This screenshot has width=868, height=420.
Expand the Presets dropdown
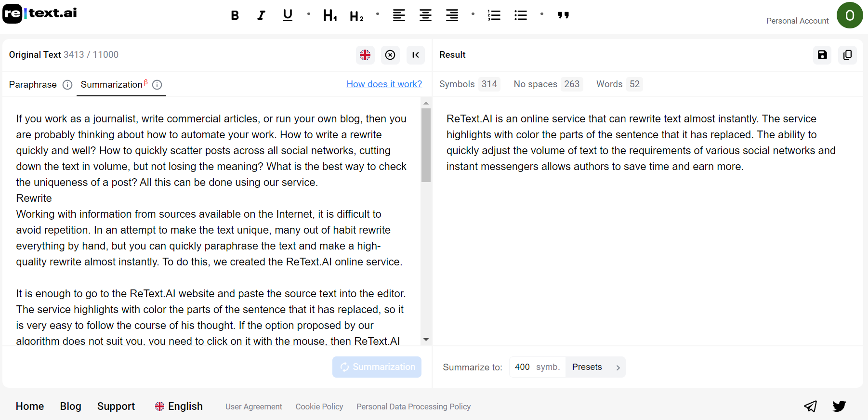pos(595,367)
